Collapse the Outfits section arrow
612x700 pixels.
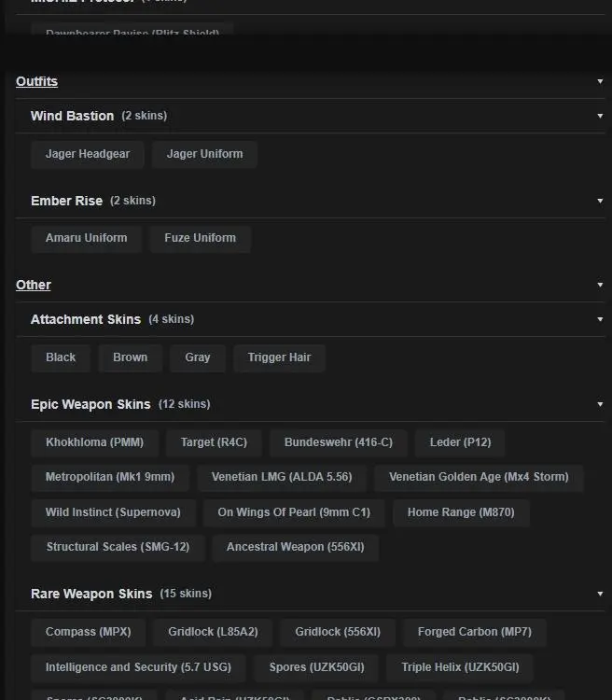(x=600, y=82)
